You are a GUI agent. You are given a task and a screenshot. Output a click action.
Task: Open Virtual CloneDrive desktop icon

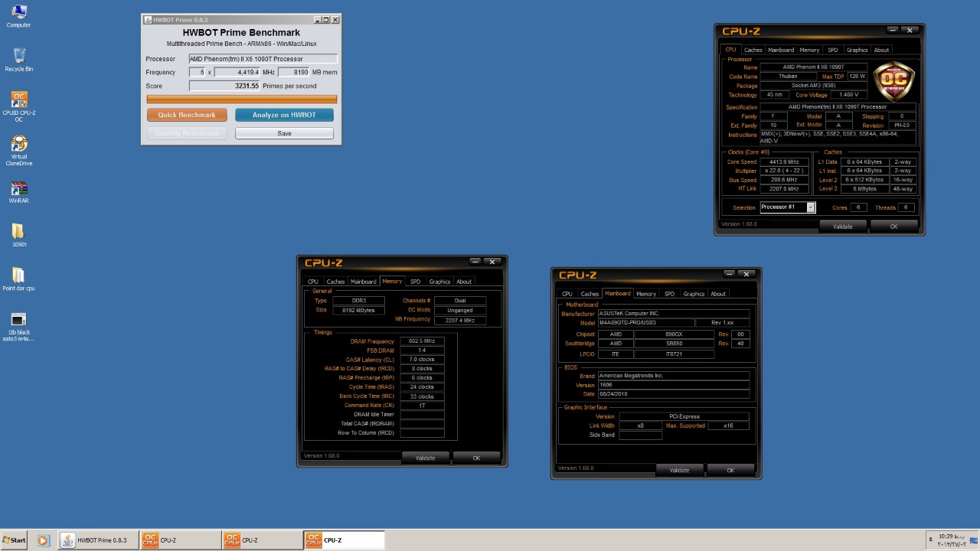[18, 151]
